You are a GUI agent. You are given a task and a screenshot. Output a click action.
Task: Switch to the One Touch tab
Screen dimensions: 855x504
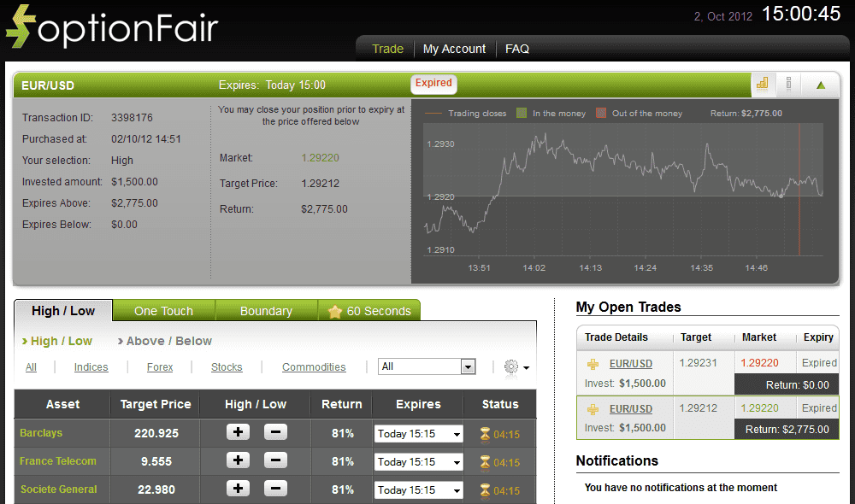163,310
